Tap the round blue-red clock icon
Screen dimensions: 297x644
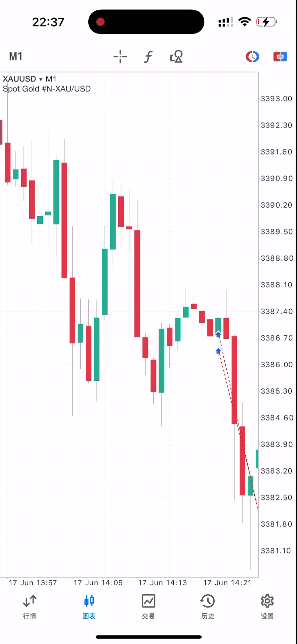pyautogui.click(x=252, y=56)
